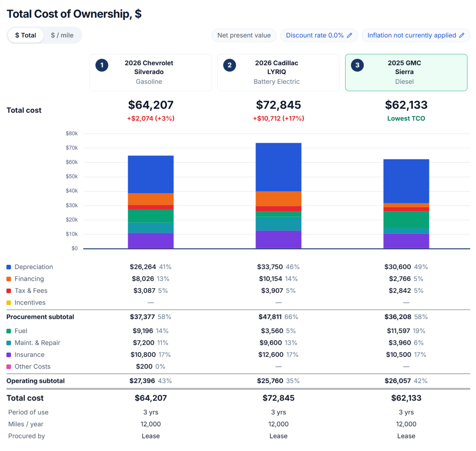Click the Sierra maintenance value $3,960
The height and width of the screenshot is (451, 476).
point(400,343)
